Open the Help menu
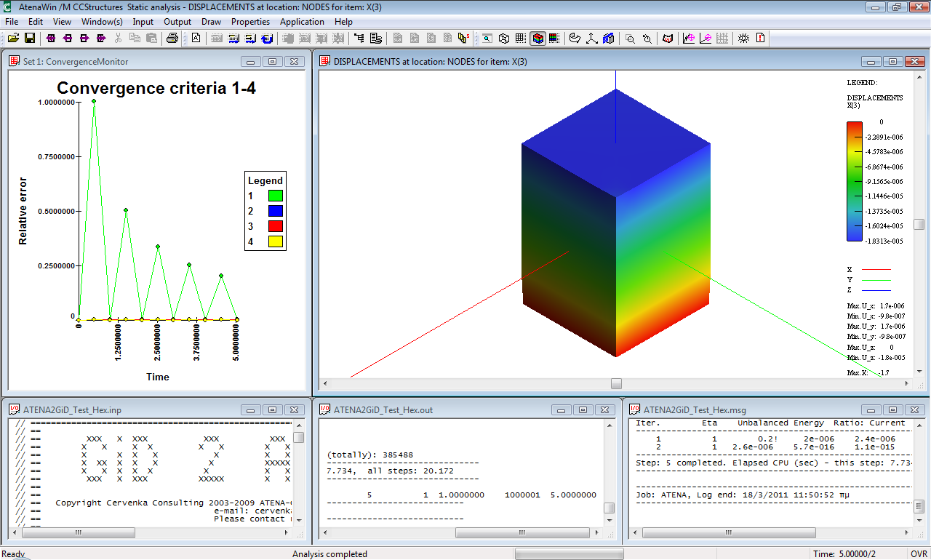Screen dimensions: 931x560 tap(343, 22)
